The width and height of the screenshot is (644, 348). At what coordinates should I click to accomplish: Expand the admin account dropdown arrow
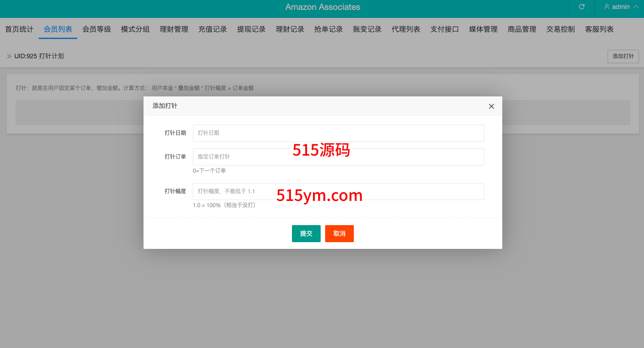click(x=636, y=7)
